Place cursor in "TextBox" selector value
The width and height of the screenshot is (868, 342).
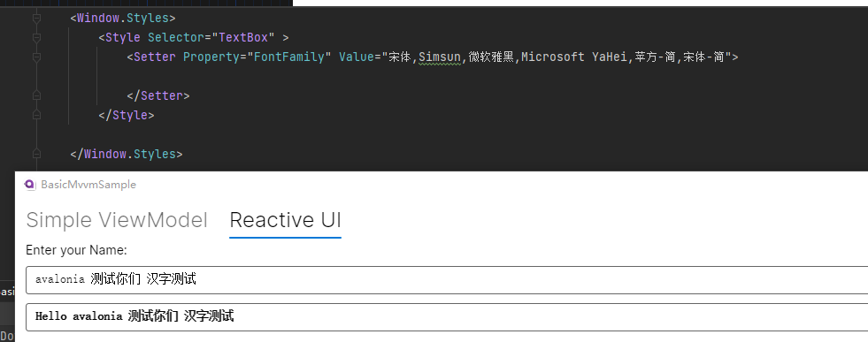click(x=243, y=38)
